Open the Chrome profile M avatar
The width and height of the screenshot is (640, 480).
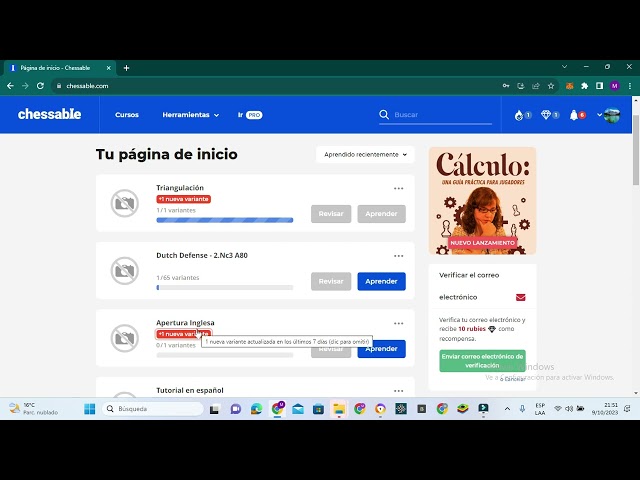click(615, 86)
